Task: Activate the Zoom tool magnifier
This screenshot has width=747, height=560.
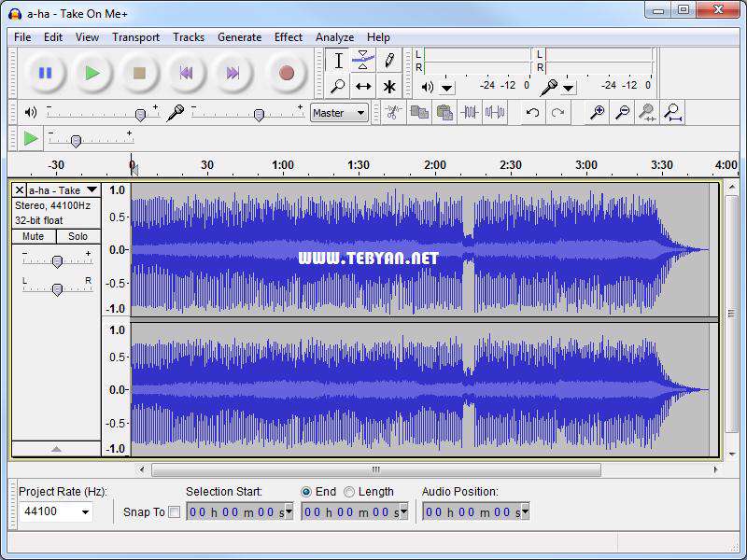Action: click(338, 86)
